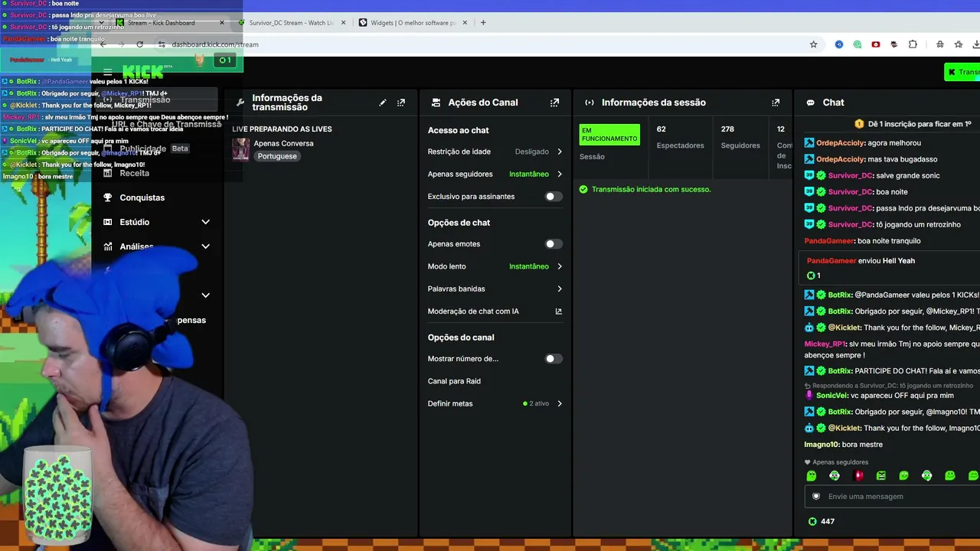Open Mickey_RP1's profile in the chat
The height and width of the screenshot is (551, 980).
tap(824, 344)
